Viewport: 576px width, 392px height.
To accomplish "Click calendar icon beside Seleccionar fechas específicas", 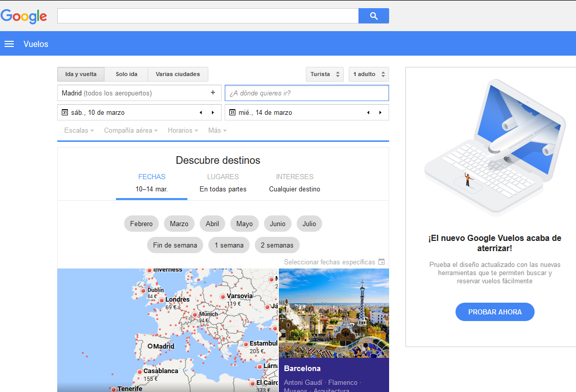I will pyautogui.click(x=381, y=262).
